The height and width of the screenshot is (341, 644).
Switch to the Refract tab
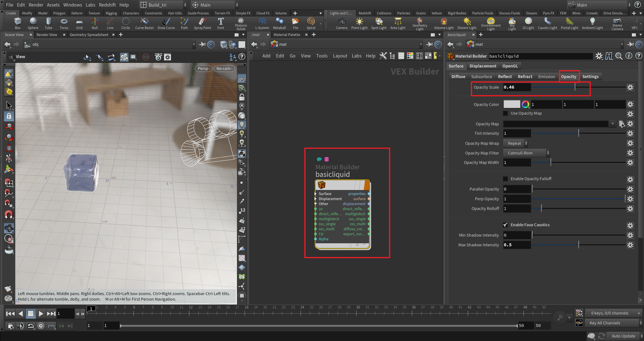(x=525, y=77)
